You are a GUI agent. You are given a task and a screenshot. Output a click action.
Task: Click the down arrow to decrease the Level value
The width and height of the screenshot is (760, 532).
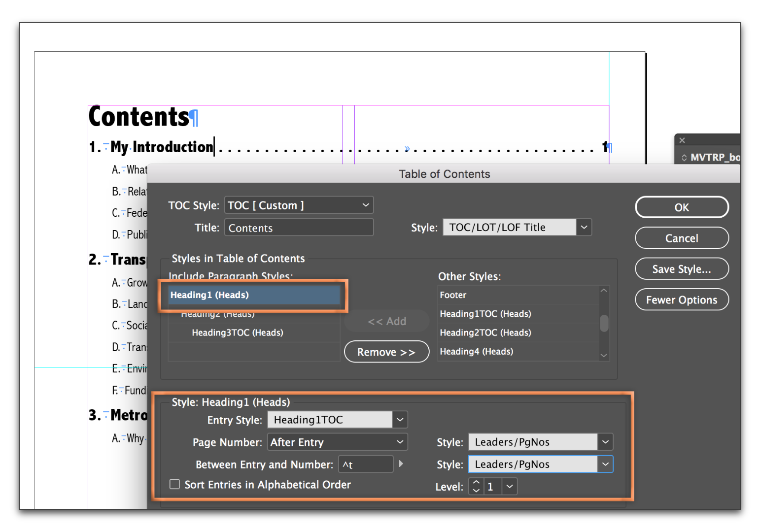[476, 491]
